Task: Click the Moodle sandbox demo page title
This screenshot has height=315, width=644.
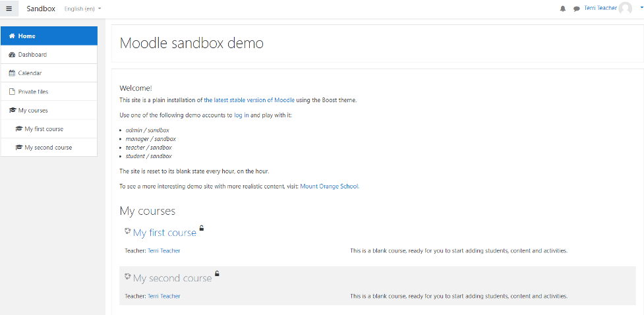Action: [191, 43]
